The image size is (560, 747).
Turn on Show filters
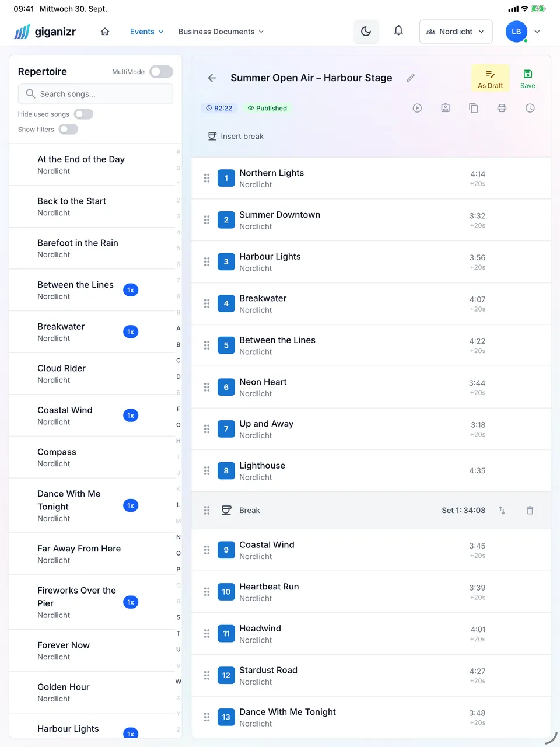[68, 129]
